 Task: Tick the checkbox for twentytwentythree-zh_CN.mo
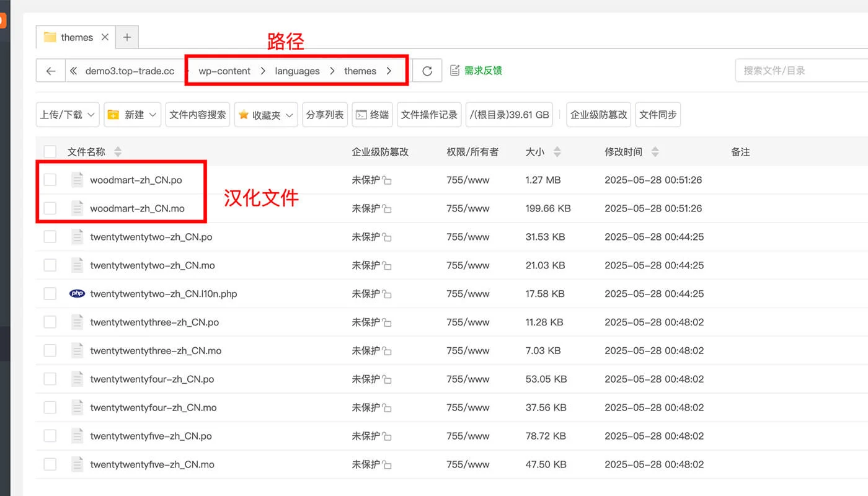[50, 350]
